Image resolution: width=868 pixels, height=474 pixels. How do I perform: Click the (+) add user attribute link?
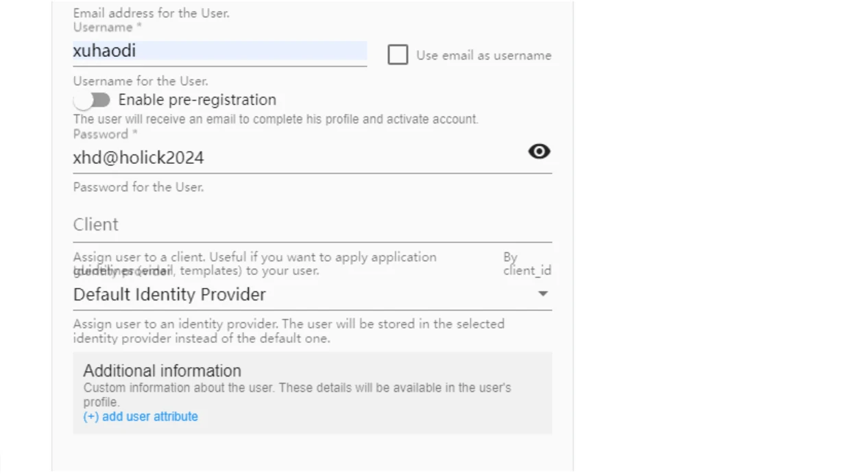[x=141, y=416]
